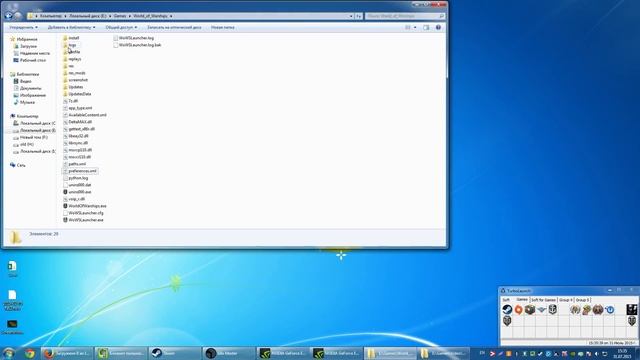This screenshot has width=640, height=360.
Task: Click the 'Новая папка' button
Action: click(x=222, y=27)
